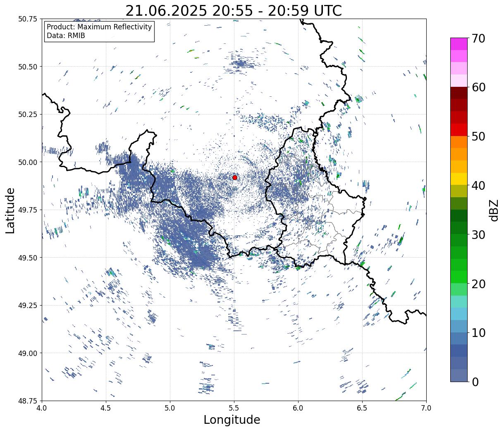
Task: Click the colorbar tick label 60
Action: 478,87
